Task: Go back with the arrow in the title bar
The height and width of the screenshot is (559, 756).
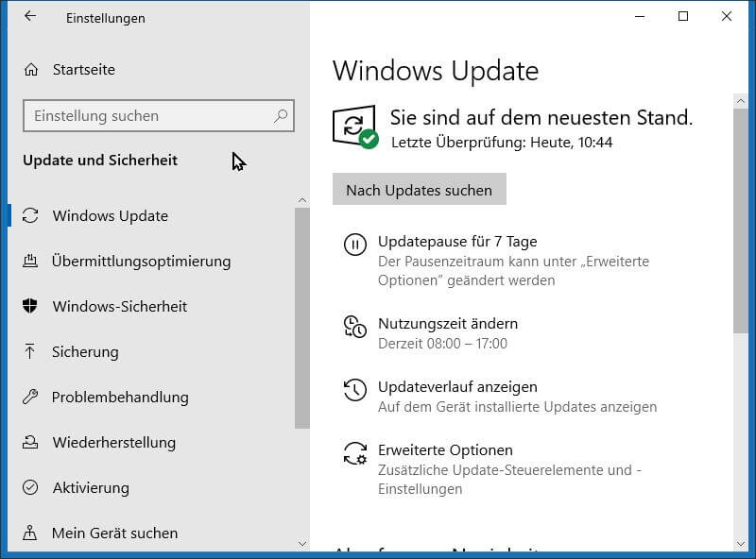Action: [x=30, y=16]
